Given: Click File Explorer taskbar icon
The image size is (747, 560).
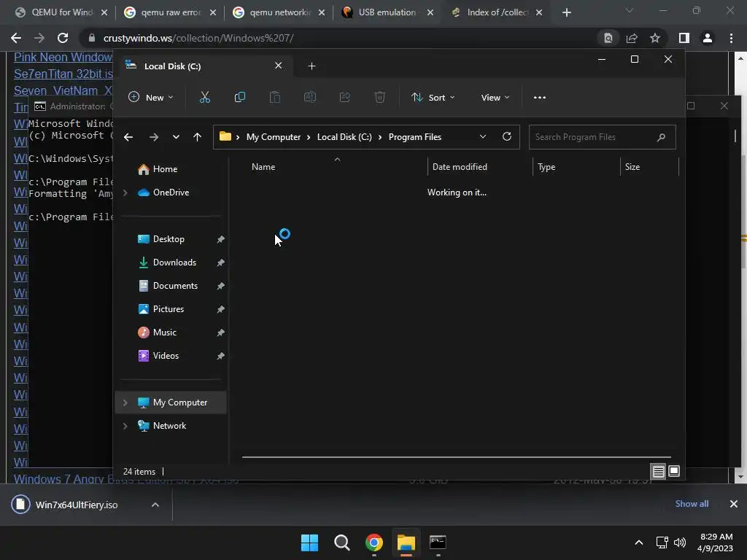Looking at the screenshot, I should coord(406,542).
